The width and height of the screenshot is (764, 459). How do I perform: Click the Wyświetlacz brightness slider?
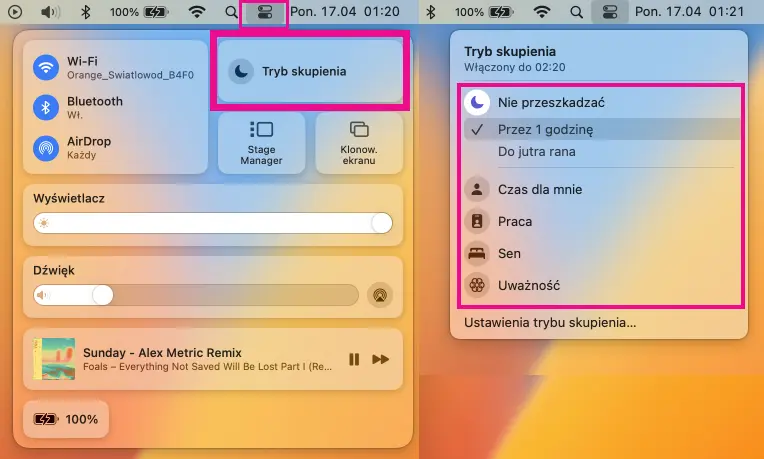212,223
